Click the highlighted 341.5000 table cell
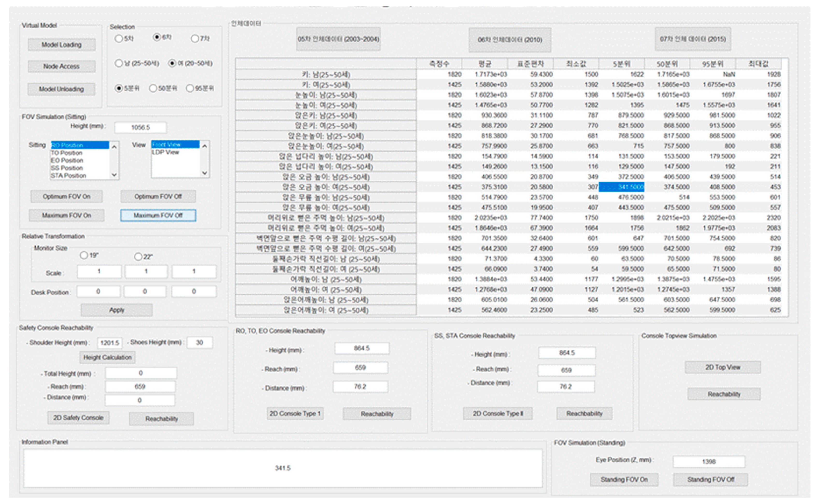Screen dimensions: 818x504 (x=622, y=187)
